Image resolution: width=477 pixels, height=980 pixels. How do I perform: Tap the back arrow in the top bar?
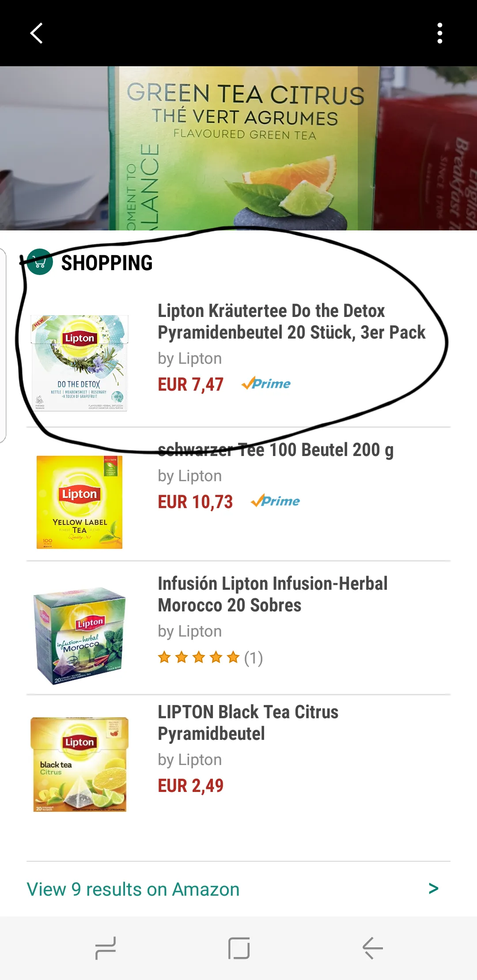pos(36,33)
